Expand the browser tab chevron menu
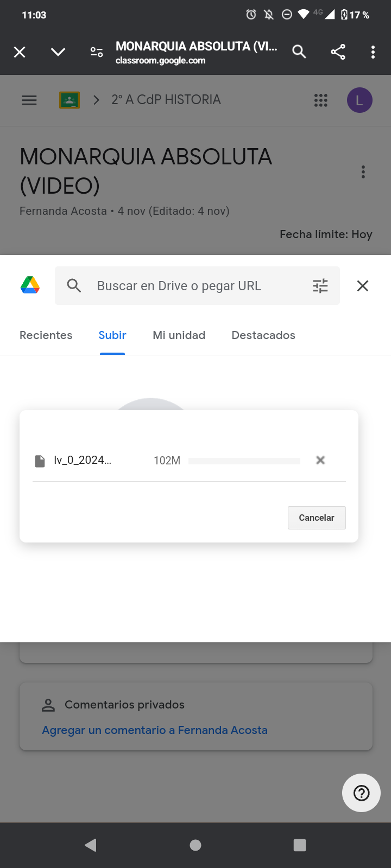Viewport: 391px width, 868px height. coord(58,52)
